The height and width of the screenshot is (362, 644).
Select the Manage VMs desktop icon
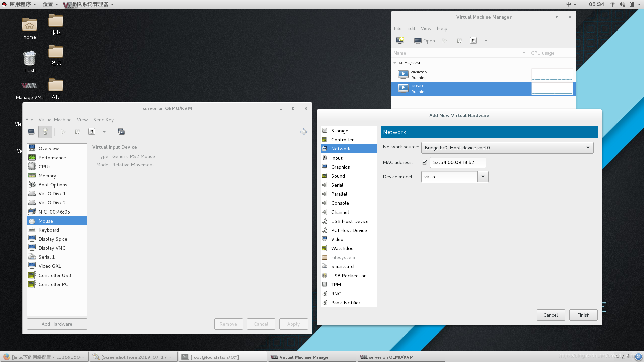click(x=30, y=89)
